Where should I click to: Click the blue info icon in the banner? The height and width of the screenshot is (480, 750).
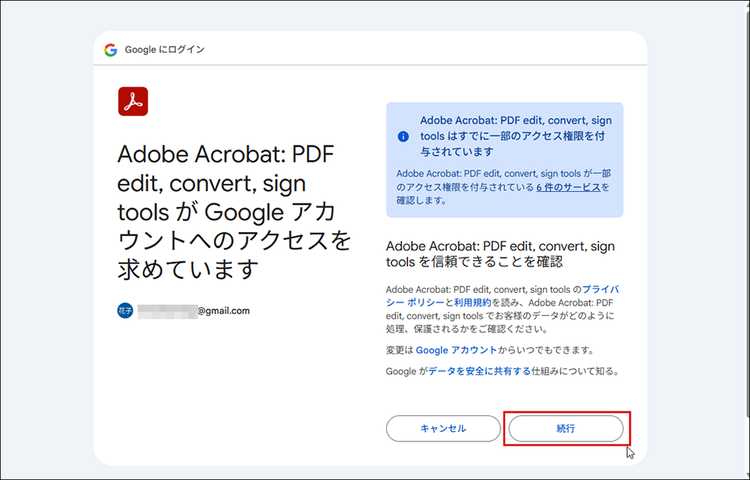pyautogui.click(x=403, y=135)
